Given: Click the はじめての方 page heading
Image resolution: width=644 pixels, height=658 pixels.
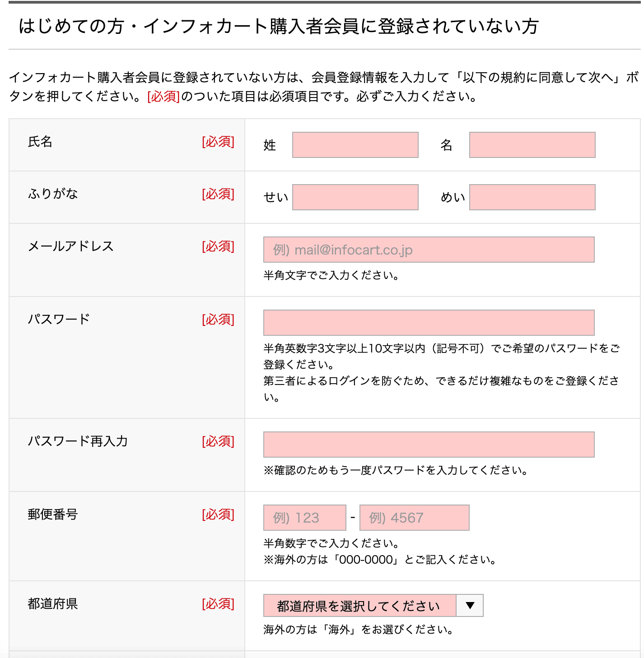Looking at the screenshot, I should [278, 26].
